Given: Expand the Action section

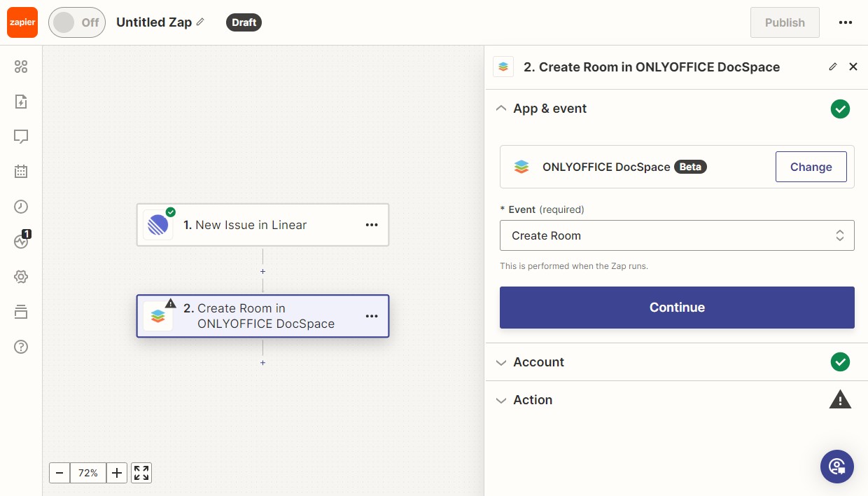Looking at the screenshot, I should coord(533,400).
